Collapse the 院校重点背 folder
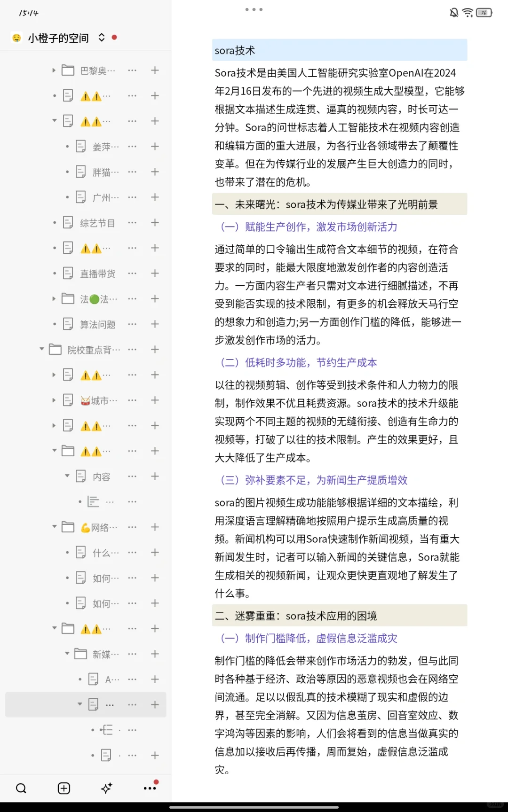508x812 pixels. pos(42,349)
